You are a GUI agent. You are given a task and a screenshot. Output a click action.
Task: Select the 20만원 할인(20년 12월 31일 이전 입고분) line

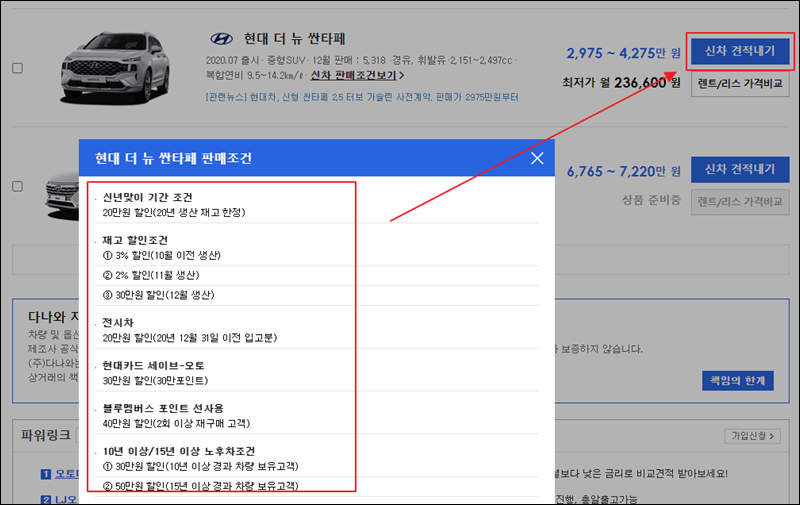pos(190,338)
